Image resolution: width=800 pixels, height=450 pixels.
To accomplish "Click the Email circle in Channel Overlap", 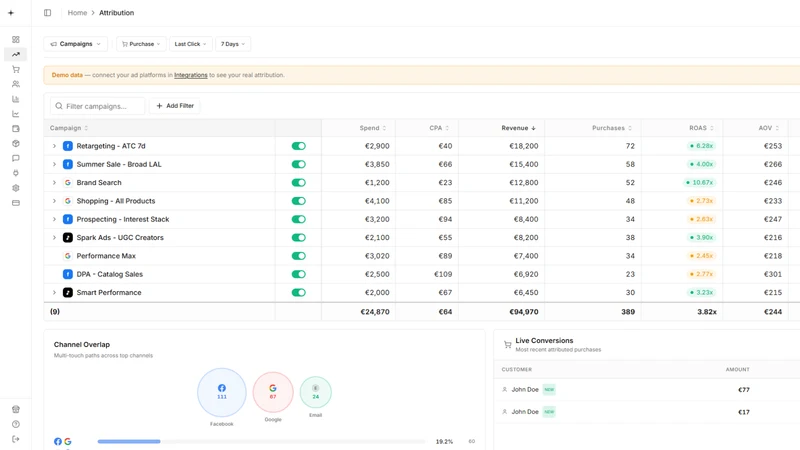I will (x=315, y=392).
